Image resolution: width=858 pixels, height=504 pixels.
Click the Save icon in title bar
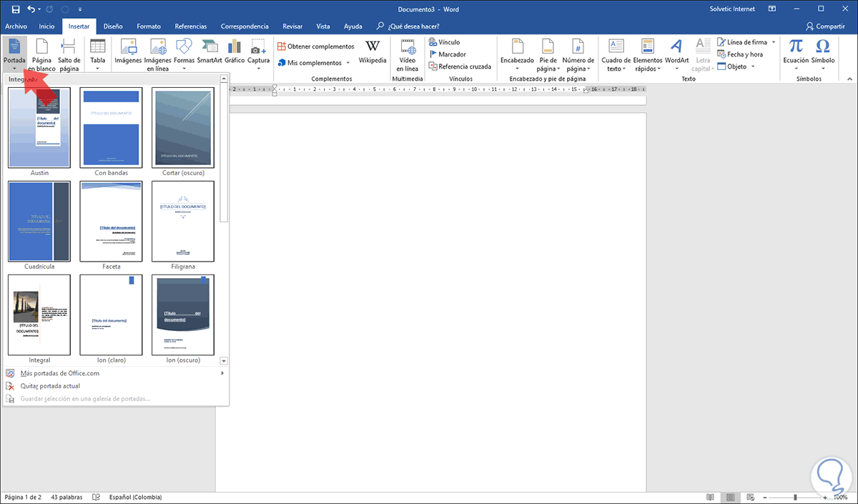point(16,9)
